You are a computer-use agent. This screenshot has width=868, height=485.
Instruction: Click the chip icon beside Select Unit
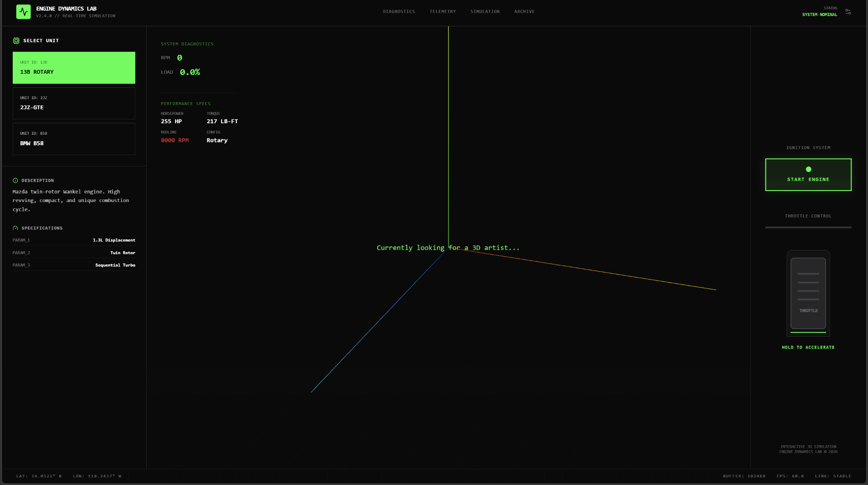tap(16, 41)
